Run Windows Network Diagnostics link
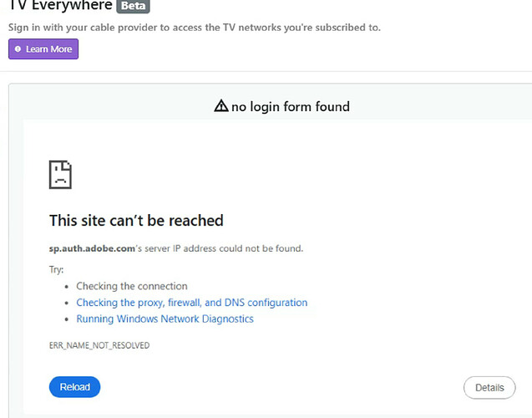This screenshot has width=532, height=418. 165,319
